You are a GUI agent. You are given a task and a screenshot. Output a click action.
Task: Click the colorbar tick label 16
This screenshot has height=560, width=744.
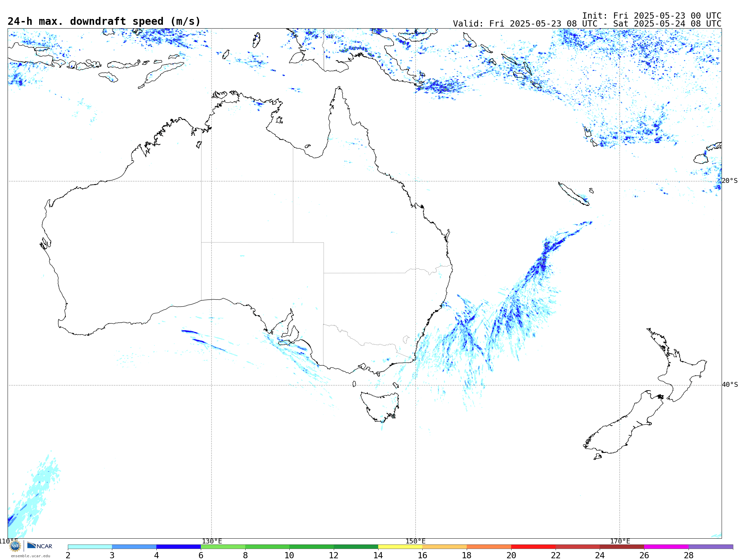(x=422, y=555)
